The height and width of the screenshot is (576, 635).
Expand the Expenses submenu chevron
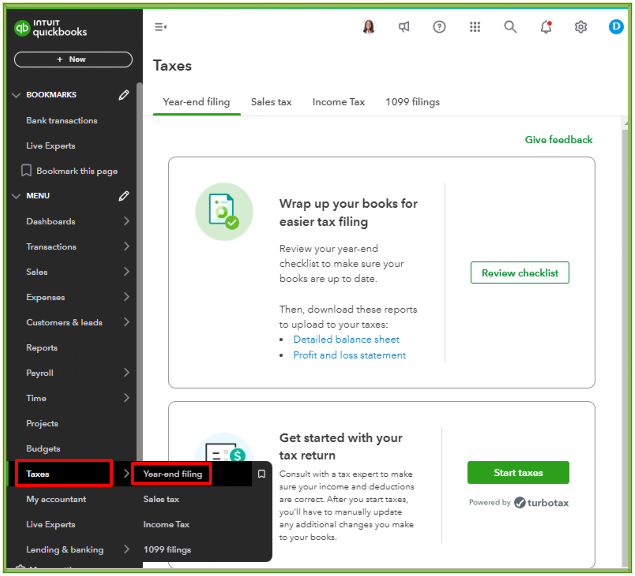[x=126, y=297]
